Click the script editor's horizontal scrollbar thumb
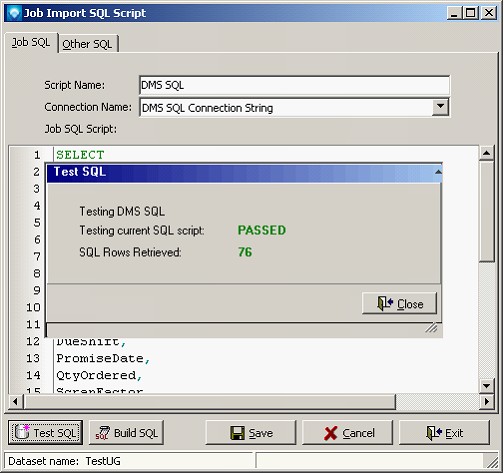The width and height of the screenshot is (504, 474). tap(210, 401)
